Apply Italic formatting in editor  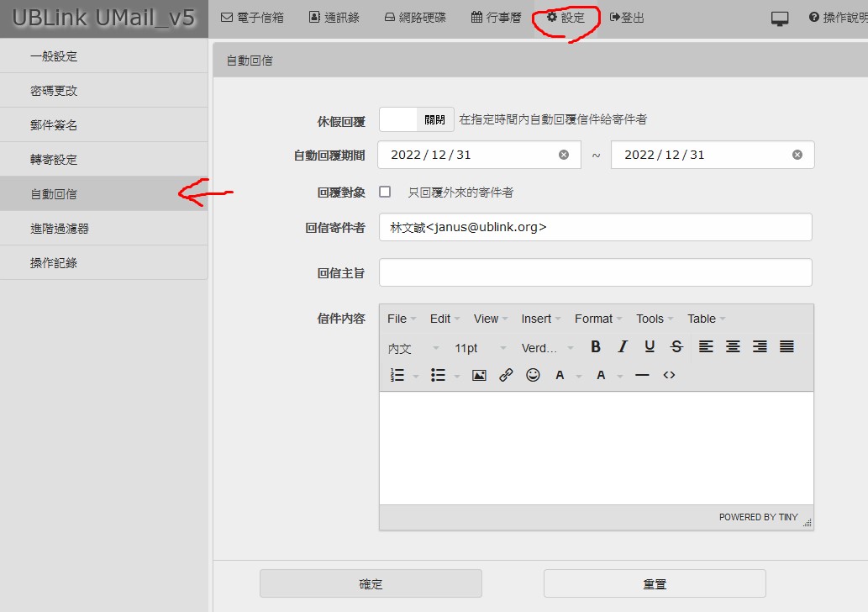[x=623, y=346]
